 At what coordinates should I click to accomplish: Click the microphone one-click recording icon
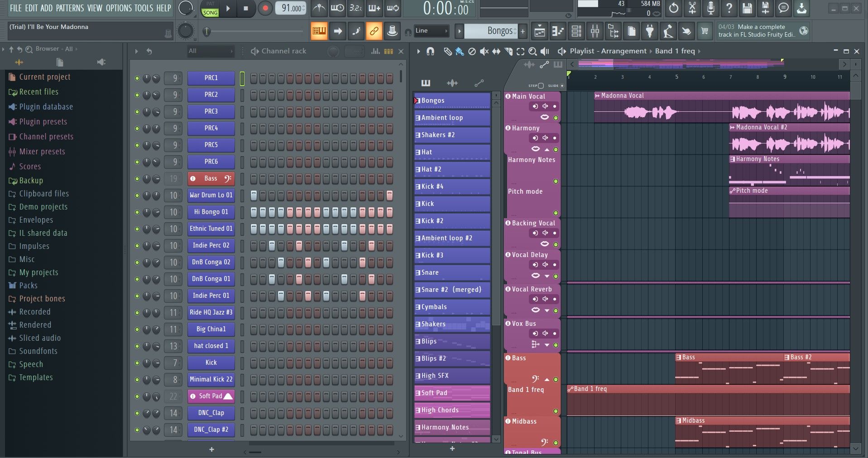click(710, 8)
